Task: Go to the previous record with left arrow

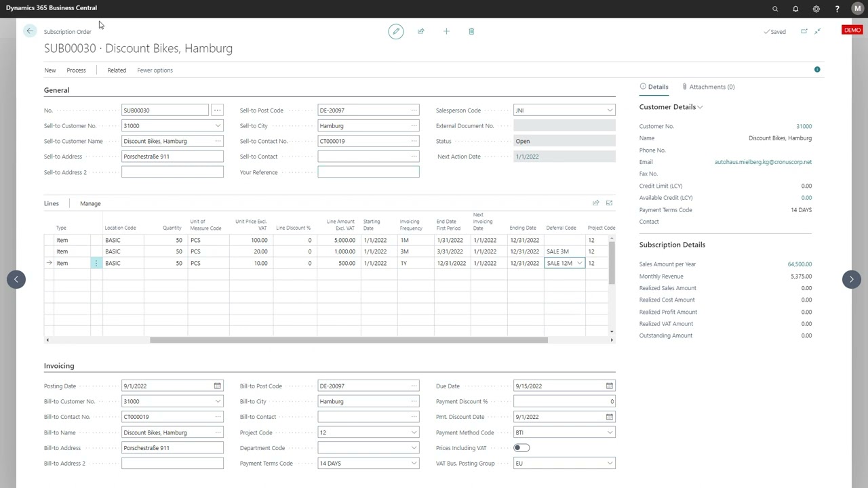Action: 16,279
